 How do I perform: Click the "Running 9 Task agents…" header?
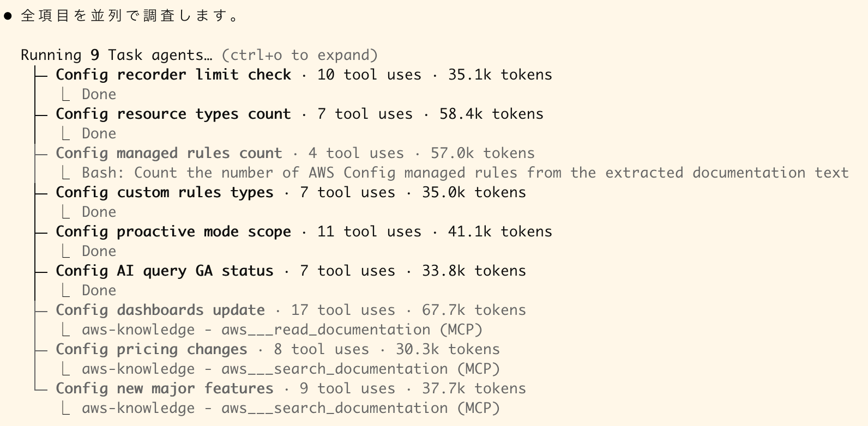coord(116,55)
